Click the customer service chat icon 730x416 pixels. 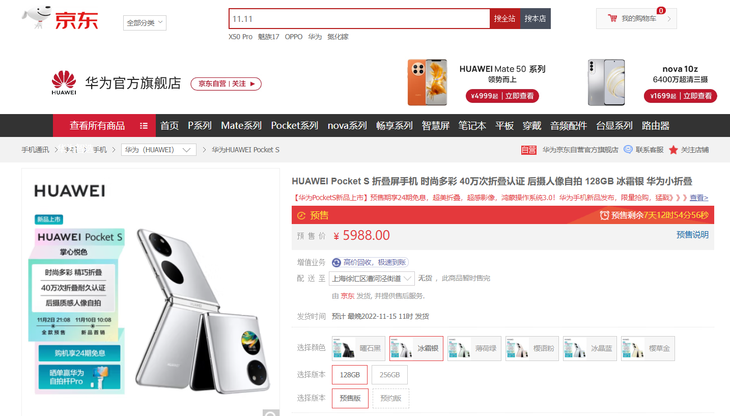tap(628, 149)
